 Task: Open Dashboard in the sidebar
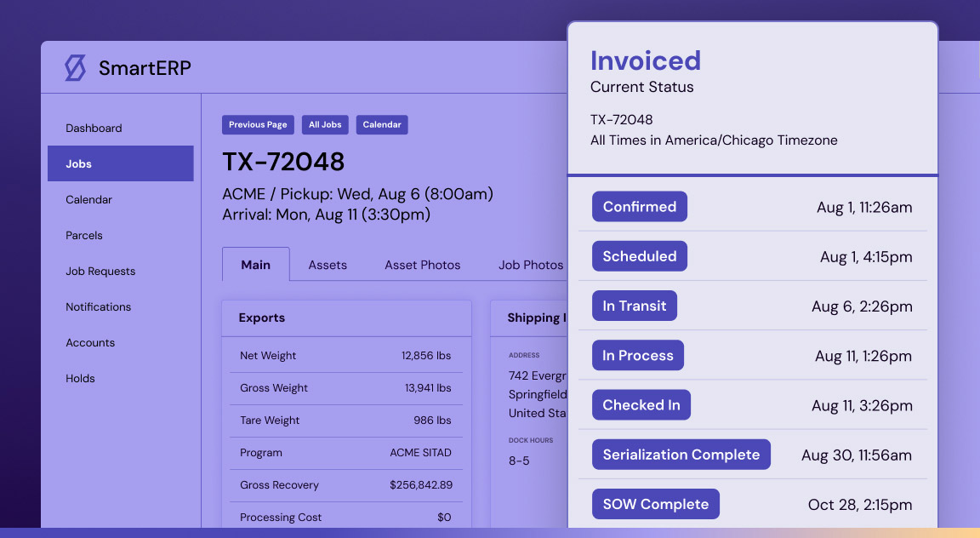pyautogui.click(x=94, y=129)
